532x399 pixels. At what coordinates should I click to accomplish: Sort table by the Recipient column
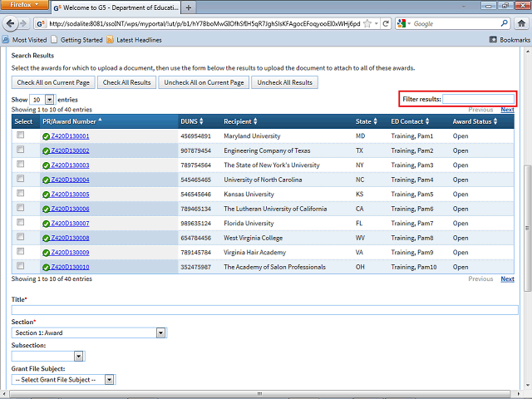[x=261, y=122]
